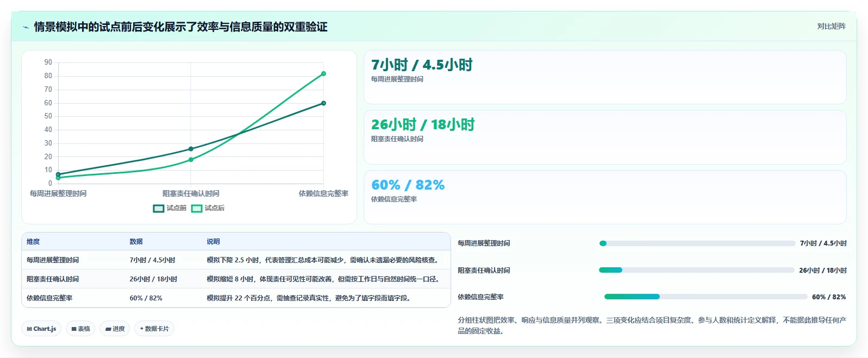Click the value 7小时 / 4.5小时 beside progress bar
The width and height of the screenshot is (868, 358).
pyautogui.click(x=823, y=243)
